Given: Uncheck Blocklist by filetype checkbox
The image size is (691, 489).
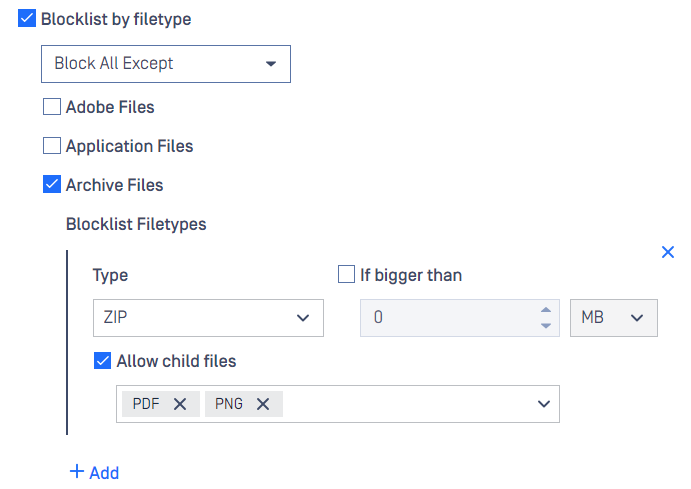Looking at the screenshot, I should (28, 18).
